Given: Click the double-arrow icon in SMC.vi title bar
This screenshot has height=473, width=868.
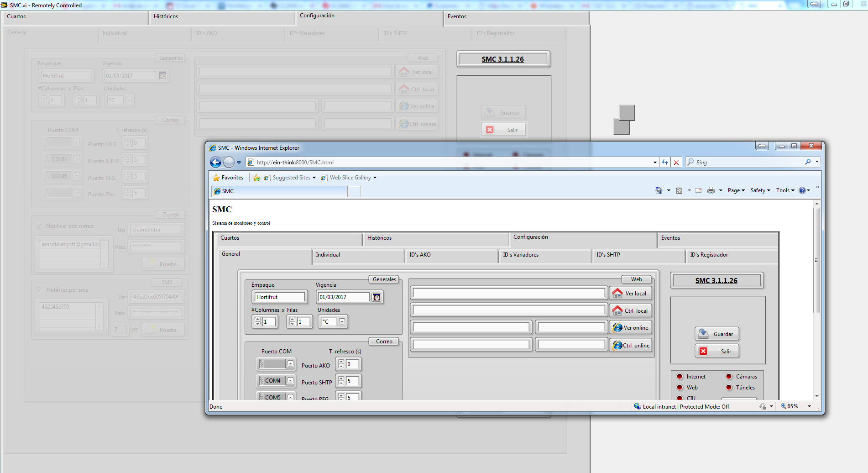Looking at the screenshot, I should coord(815,4).
